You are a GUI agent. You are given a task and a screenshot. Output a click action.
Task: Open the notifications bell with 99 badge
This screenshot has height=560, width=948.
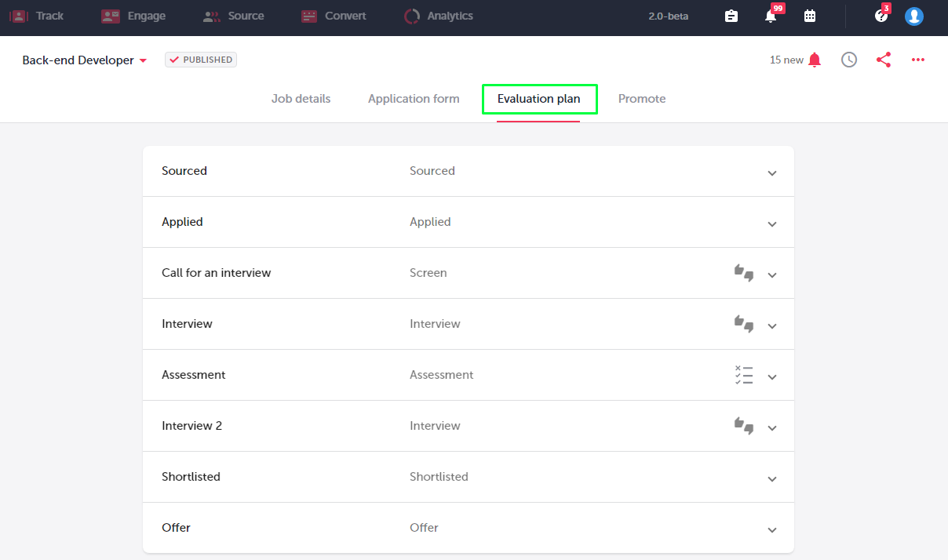pyautogui.click(x=770, y=16)
